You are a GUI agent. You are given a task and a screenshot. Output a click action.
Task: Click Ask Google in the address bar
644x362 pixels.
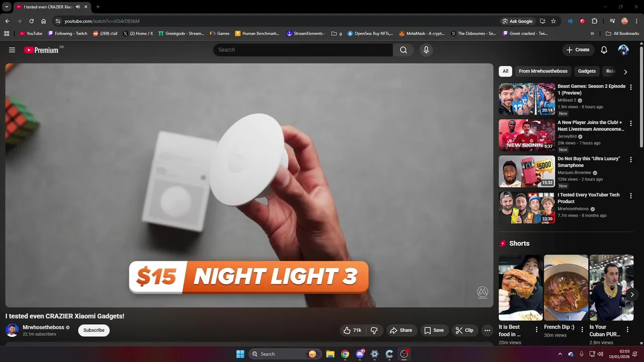[x=517, y=21]
